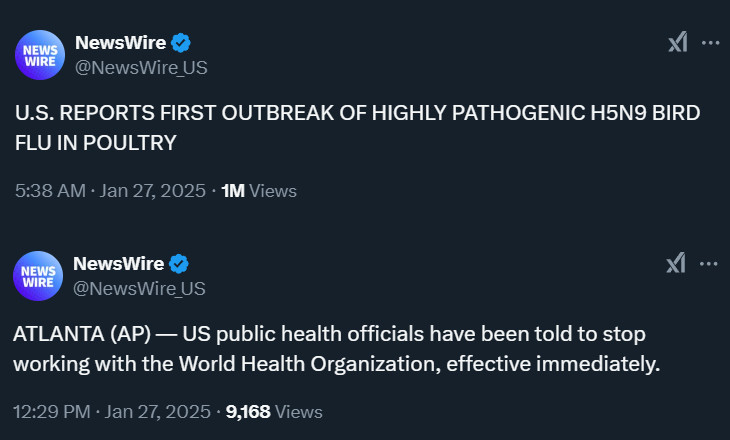This screenshot has height=440, width=730.
Task: Click the word Views beside 9,168
Action: pyautogui.click(x=299, y=412)
